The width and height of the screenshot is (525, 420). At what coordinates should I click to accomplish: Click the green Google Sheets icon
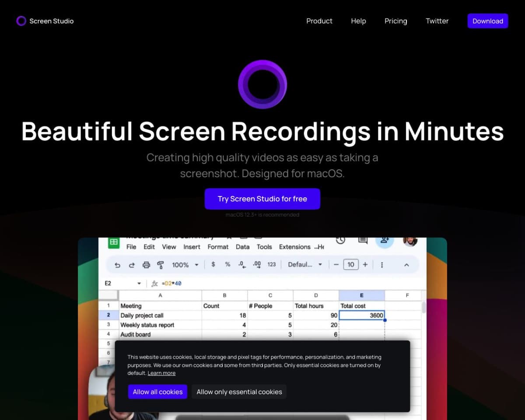[x=114, y=242]
